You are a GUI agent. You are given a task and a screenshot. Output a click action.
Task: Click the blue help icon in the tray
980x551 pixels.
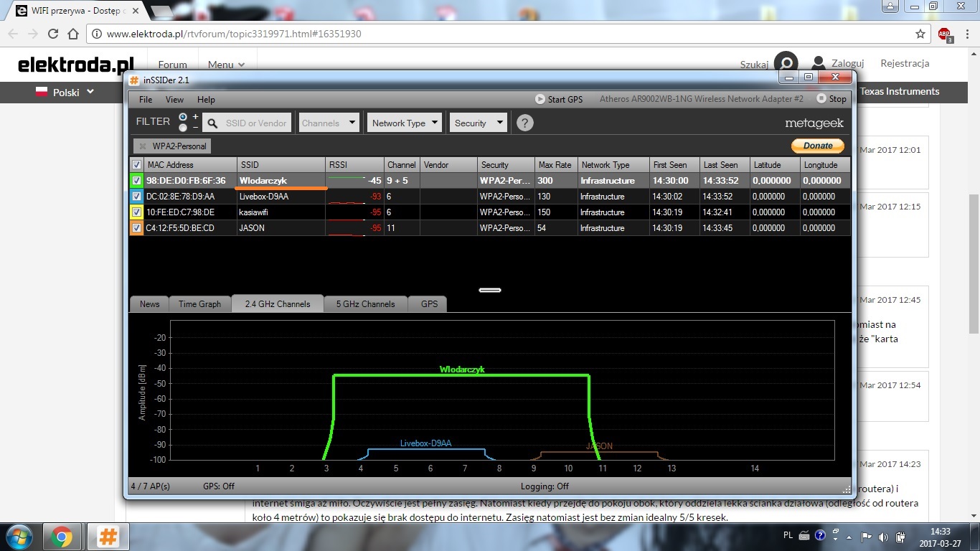click(821, 536)
